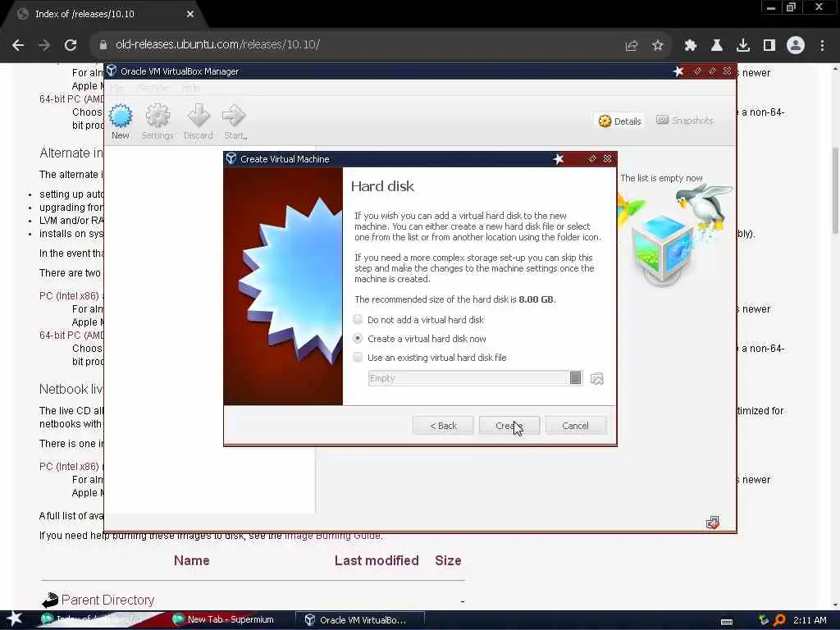Go forward in the browser
The image size is (840, 630).
click(44, 45)
